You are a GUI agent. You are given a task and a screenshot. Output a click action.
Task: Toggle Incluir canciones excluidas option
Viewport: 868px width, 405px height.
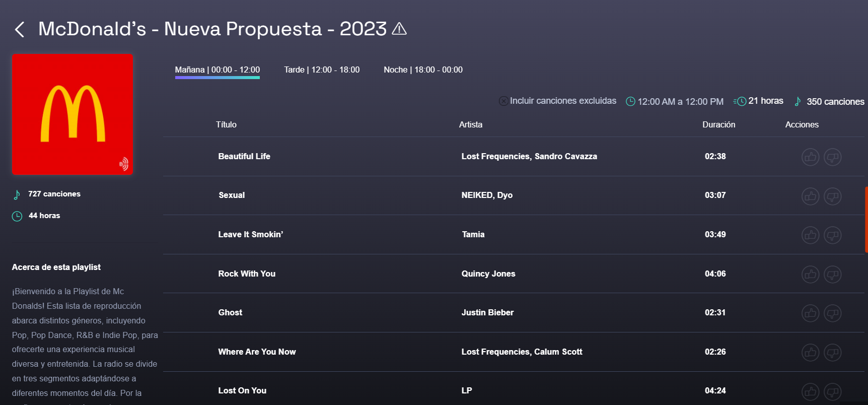pyautogui.click(x=557, y=101)
